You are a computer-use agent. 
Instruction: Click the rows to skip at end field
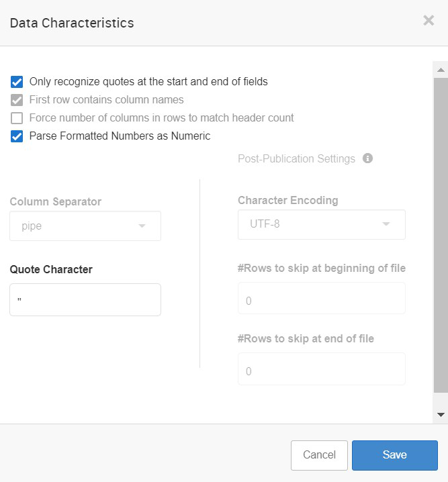321,371
